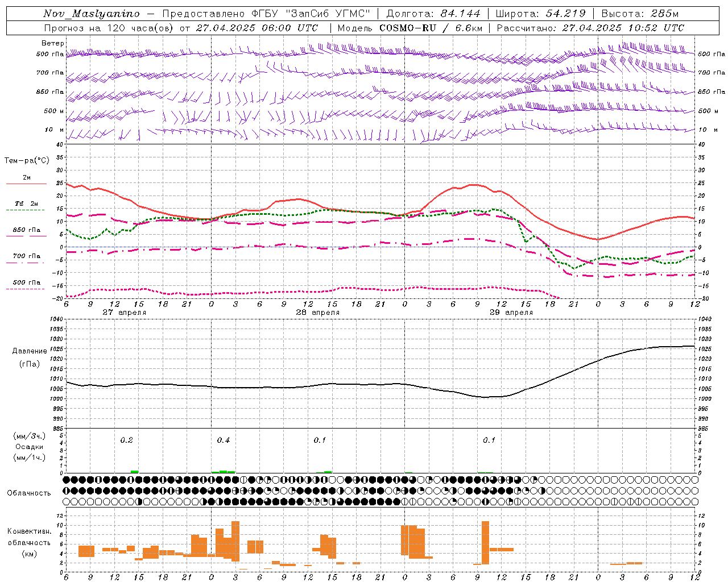Viewport: 728px width, 582px height.
Task: Click the Конвективн. label of convective cloud panel
Action: [x=30, y=531]
